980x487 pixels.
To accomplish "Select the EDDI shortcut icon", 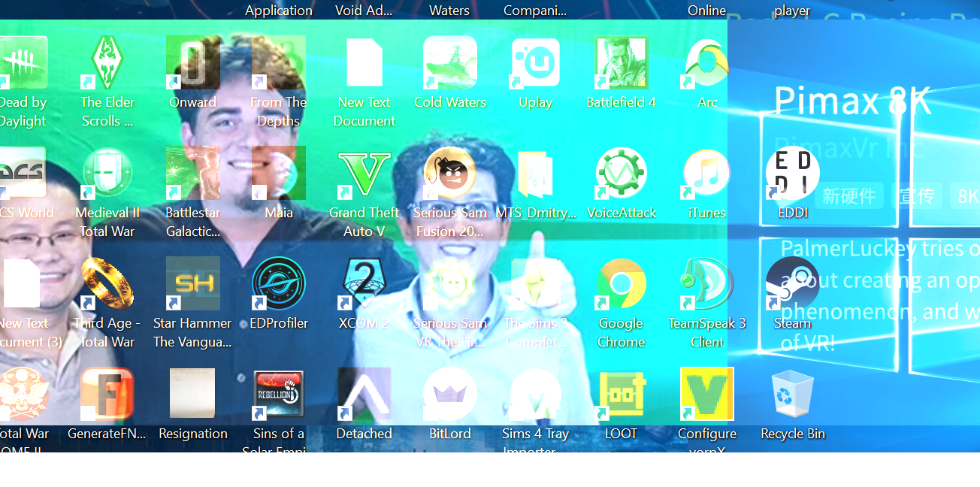I will tap(793, 173).
